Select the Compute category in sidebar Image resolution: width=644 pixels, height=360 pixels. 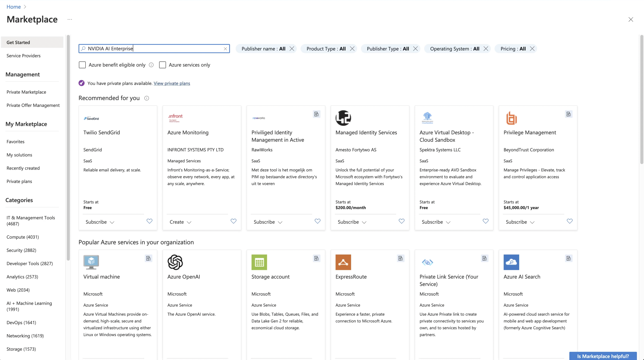(22, 237)
